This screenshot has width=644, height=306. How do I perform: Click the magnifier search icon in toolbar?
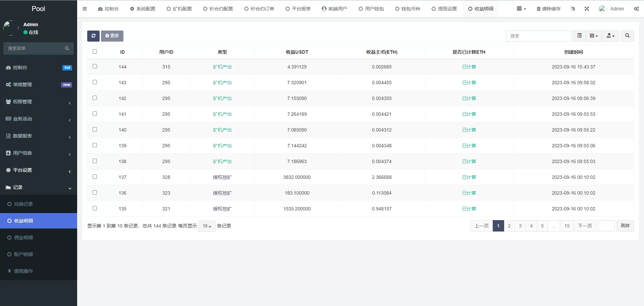point(627,36)
